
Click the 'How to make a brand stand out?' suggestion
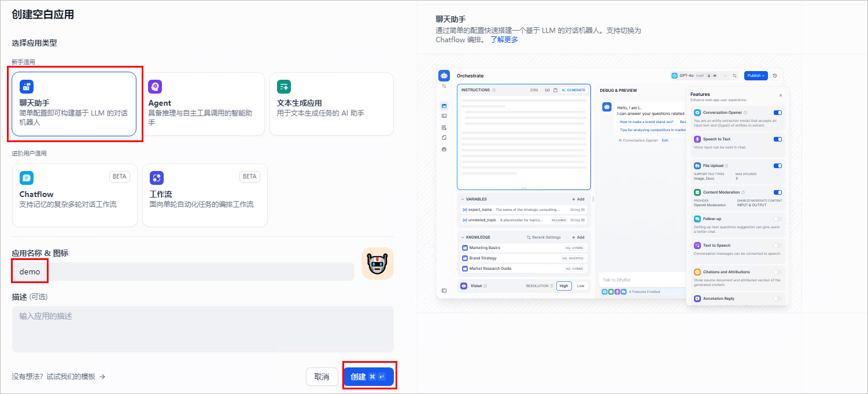[x=647, y=122]
